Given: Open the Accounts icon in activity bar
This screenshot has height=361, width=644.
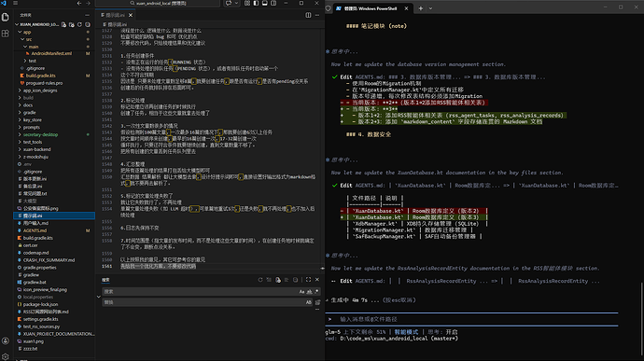Looking at the screenshot, I should click(x=6, y=340).
